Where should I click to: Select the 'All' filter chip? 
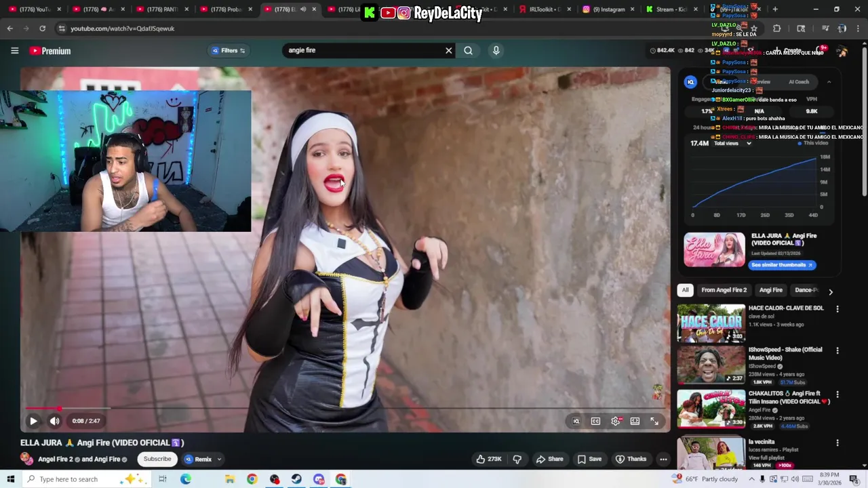[x=685, y=290]
